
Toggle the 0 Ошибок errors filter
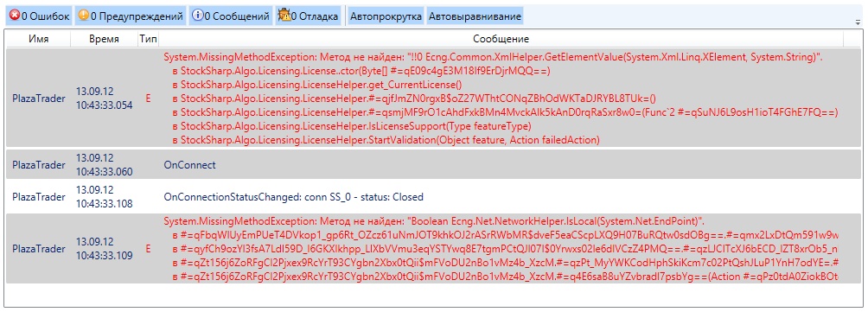click(x=39, y=16)
